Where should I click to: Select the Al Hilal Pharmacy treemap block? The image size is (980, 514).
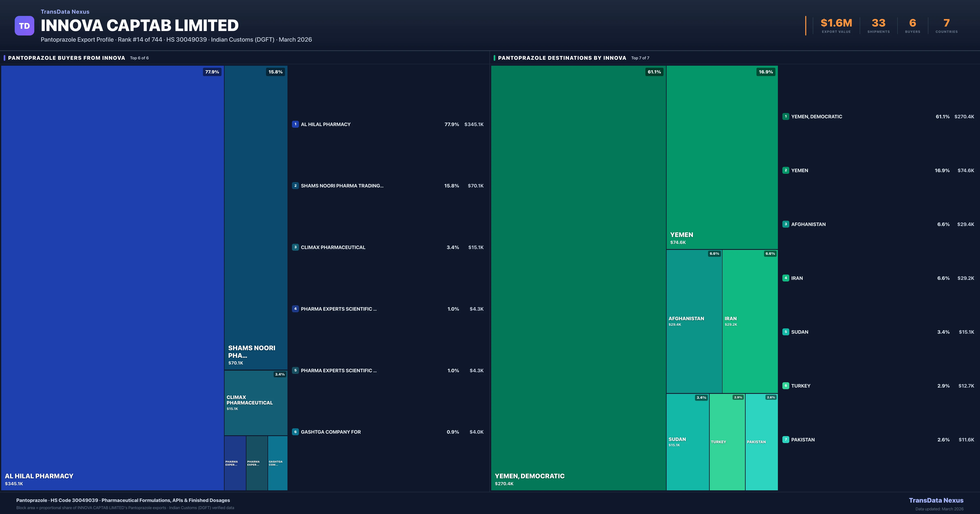[x=113, y=278]
